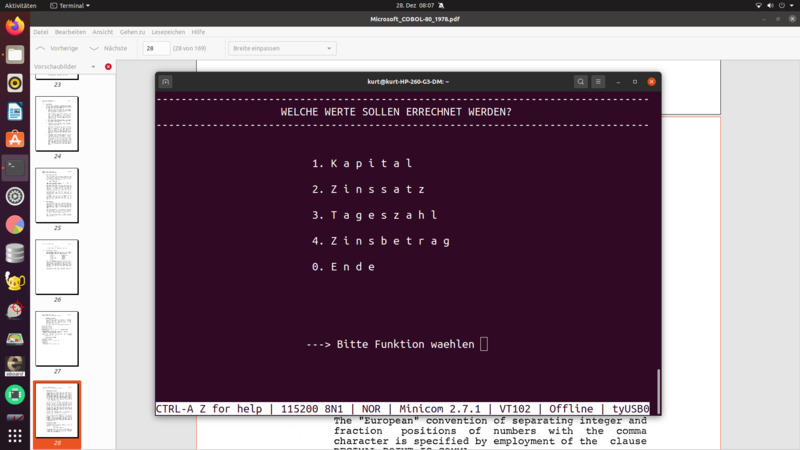Click the Aktivitäten button

tap(21, 5)
